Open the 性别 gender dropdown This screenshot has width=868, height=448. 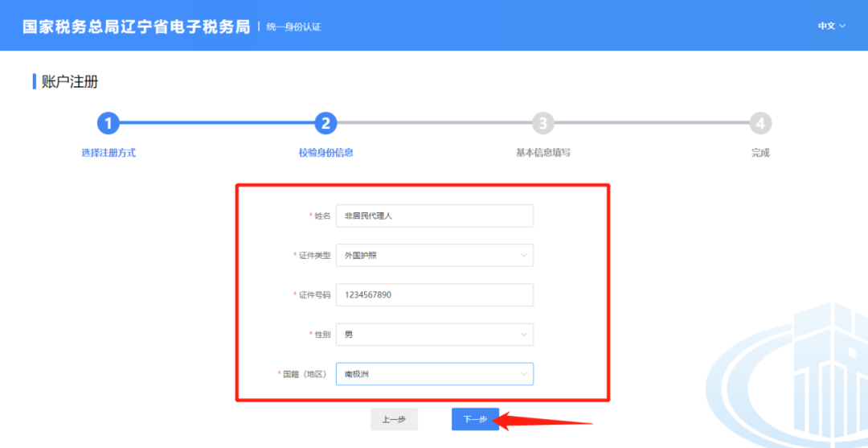(435, 335)
